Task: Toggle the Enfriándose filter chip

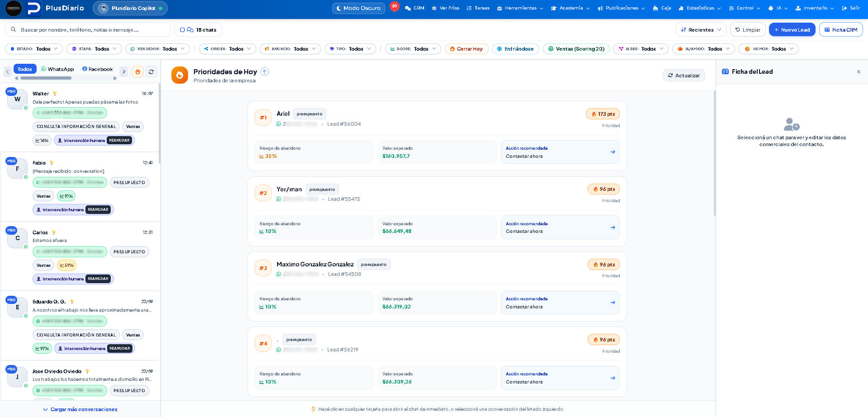Action: tap(515, 49)
